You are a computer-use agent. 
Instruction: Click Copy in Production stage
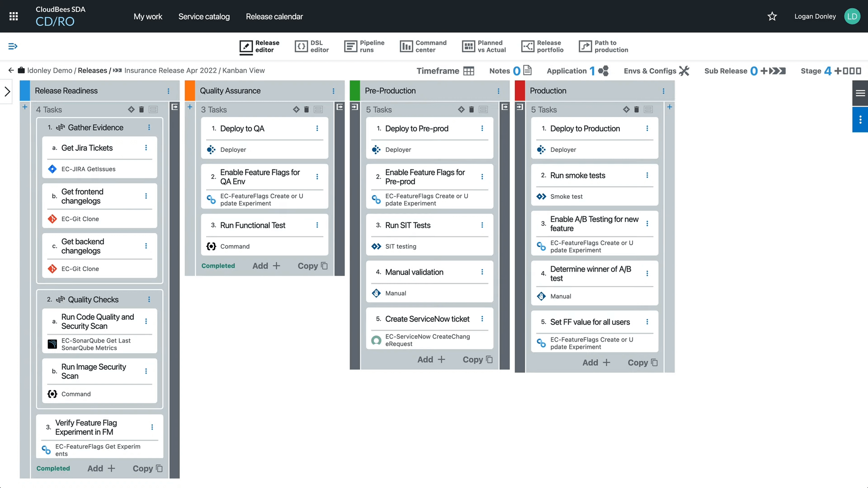click(643, 362)
